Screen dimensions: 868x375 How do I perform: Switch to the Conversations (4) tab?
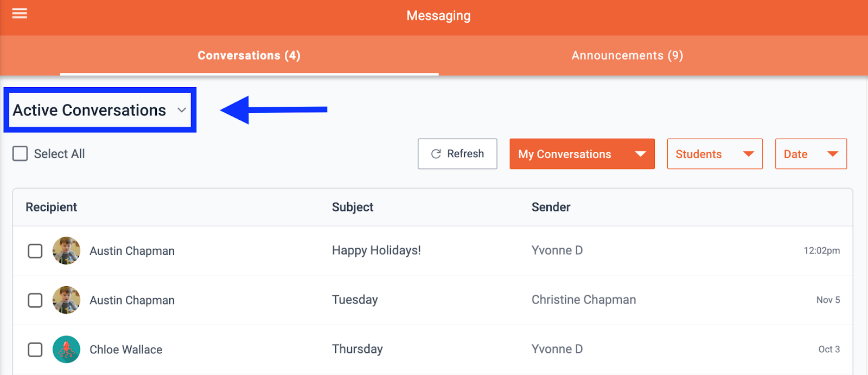click(x=249, y=55)
